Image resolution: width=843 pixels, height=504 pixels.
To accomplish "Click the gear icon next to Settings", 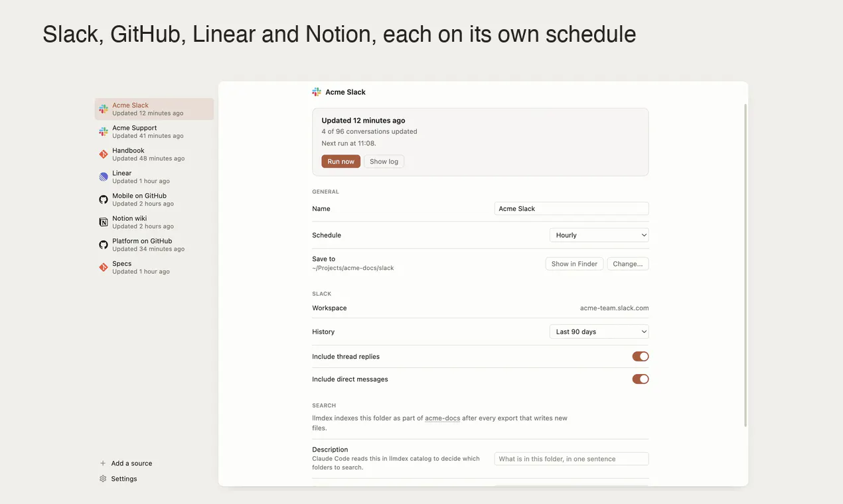I will click(x=103, y=478).
